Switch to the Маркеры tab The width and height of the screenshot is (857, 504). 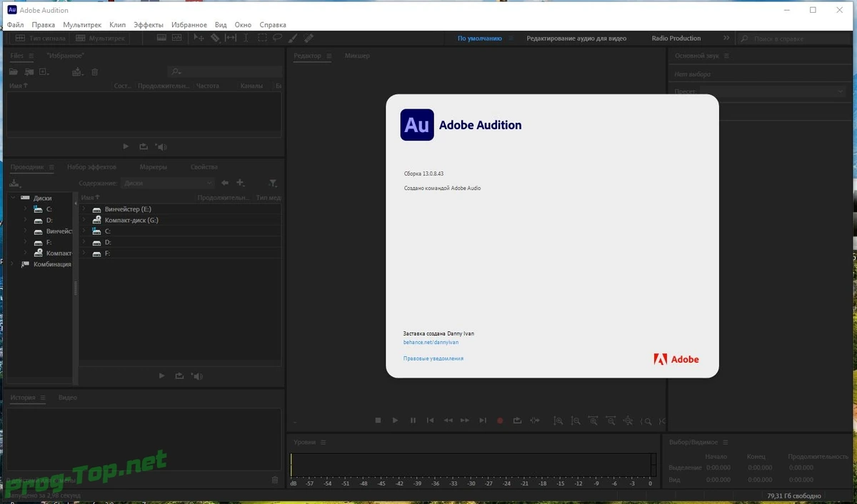(x=154, y=167)
